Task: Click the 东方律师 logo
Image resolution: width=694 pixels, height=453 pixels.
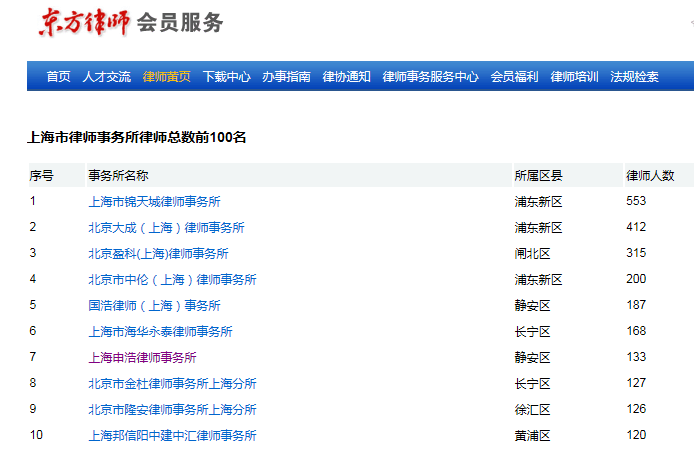Action: [x=84, y=22]
